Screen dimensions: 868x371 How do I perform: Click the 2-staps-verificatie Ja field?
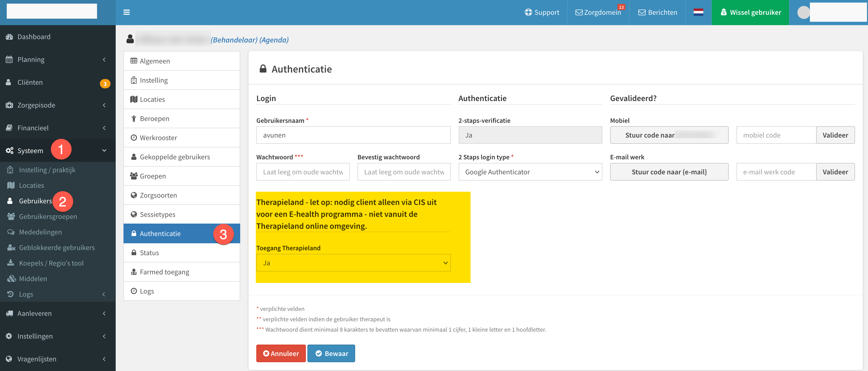coord(530,135)
